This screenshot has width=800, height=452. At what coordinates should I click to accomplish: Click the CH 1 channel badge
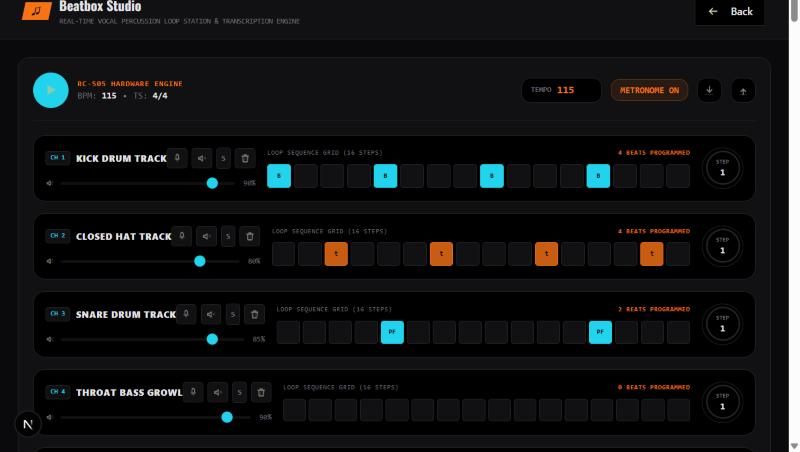(58, 158)
